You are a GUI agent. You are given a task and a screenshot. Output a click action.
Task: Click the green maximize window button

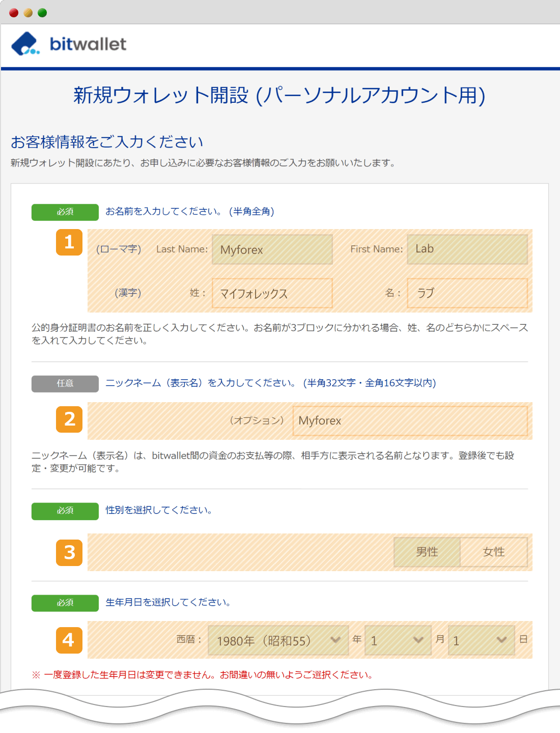42,13
